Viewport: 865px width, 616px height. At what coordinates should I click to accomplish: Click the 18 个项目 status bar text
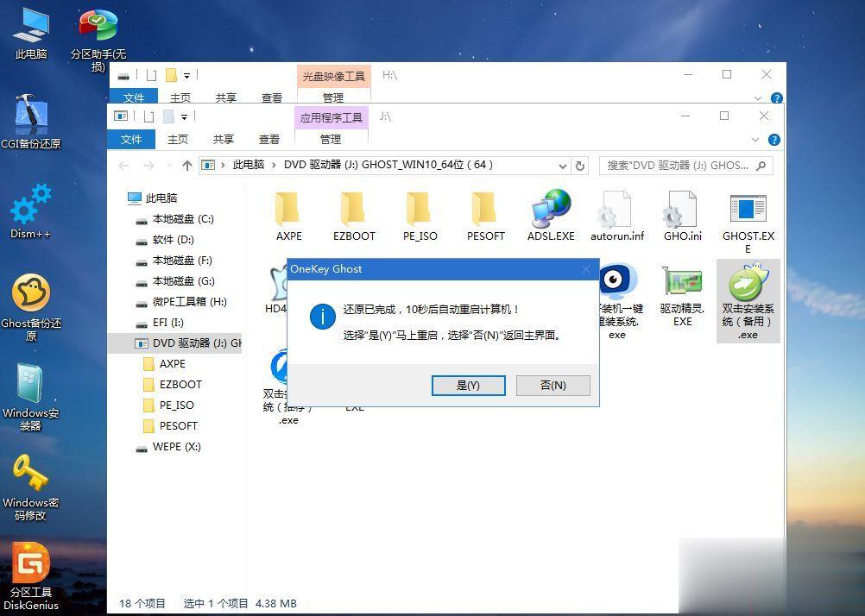pyautogui.click(x=142, y=603)
